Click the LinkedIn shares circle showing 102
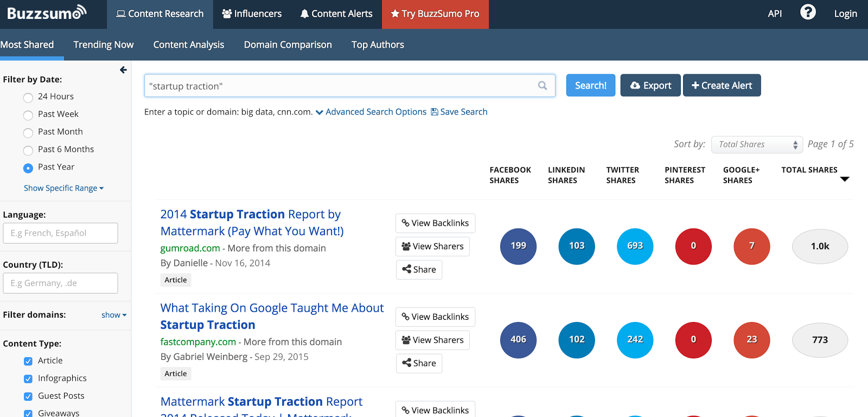The width and height of the screenshot is (868, 417). [577, 340]
